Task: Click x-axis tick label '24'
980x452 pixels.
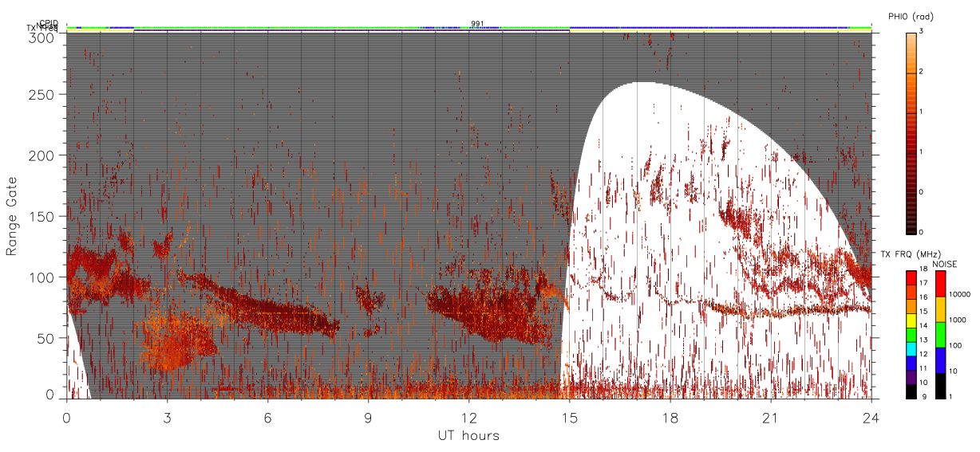Action: coord(871,418)
